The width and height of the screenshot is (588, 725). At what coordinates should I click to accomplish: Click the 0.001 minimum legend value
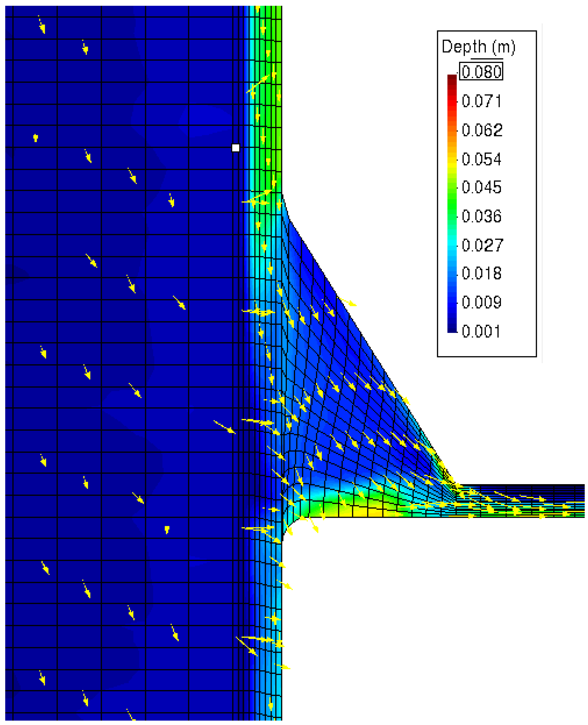point(481,331)
